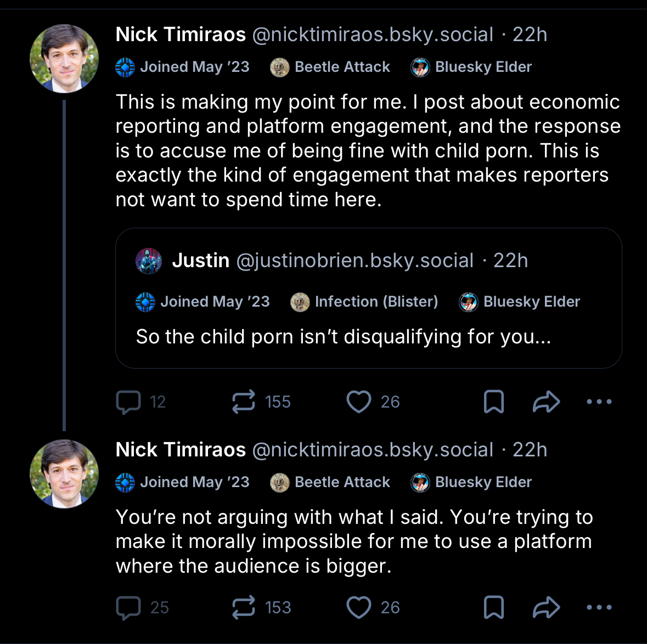Open the second post's more options menu
The image size is (647, 644).
point(599,608)
